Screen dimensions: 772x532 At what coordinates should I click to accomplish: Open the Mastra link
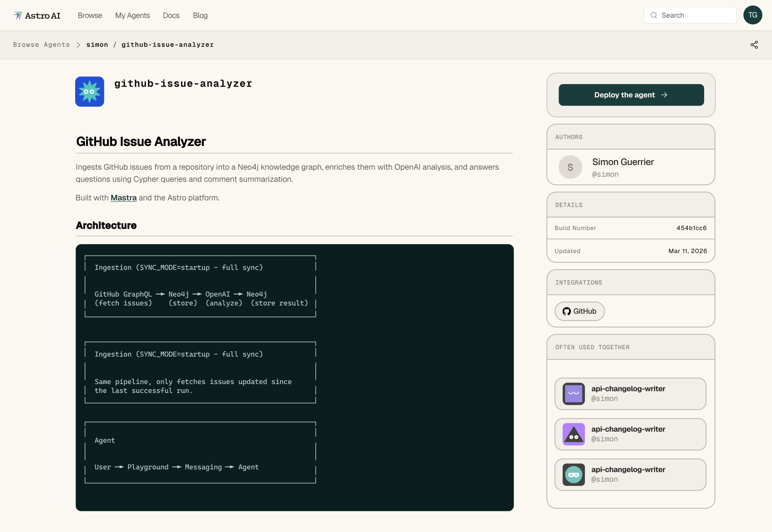[x=124, y=198]
